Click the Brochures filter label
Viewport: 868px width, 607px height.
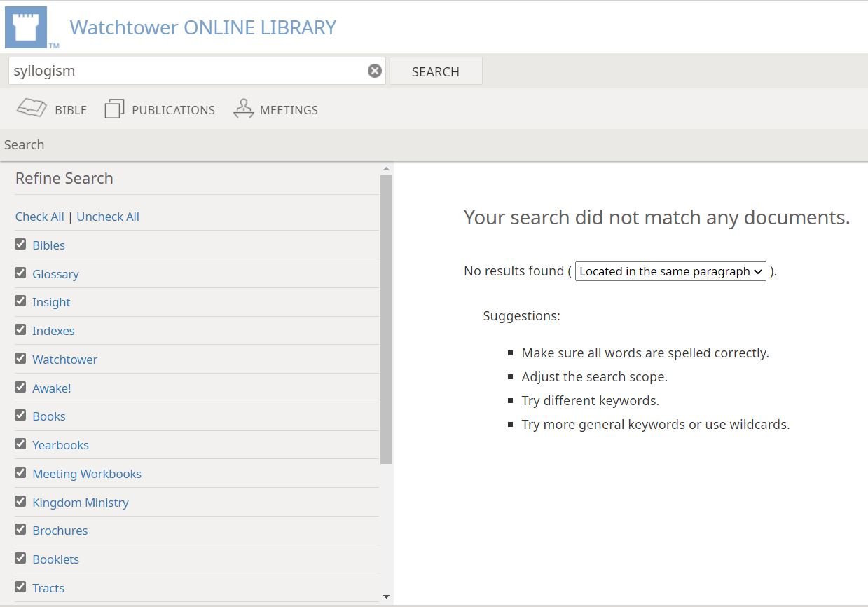60,531
